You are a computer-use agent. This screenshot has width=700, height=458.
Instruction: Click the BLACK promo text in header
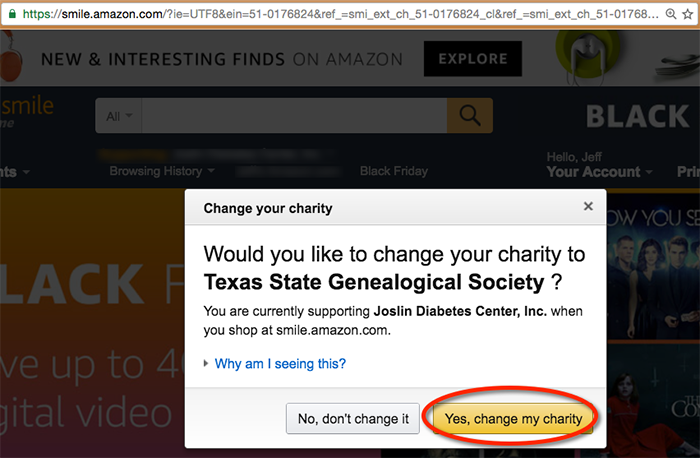tap(637, 116)
